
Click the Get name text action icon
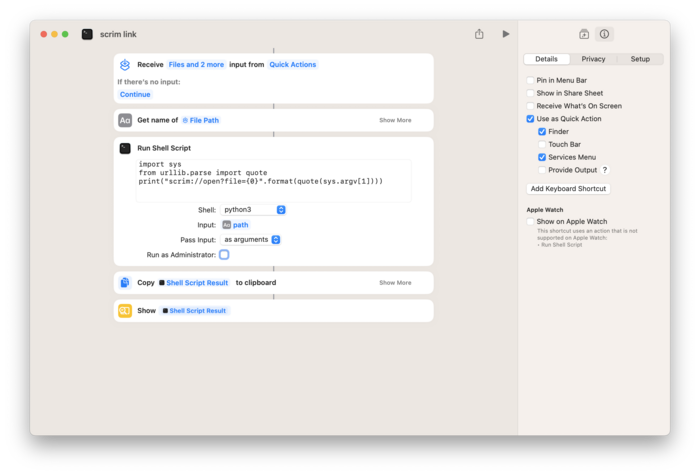coord(125,121)
